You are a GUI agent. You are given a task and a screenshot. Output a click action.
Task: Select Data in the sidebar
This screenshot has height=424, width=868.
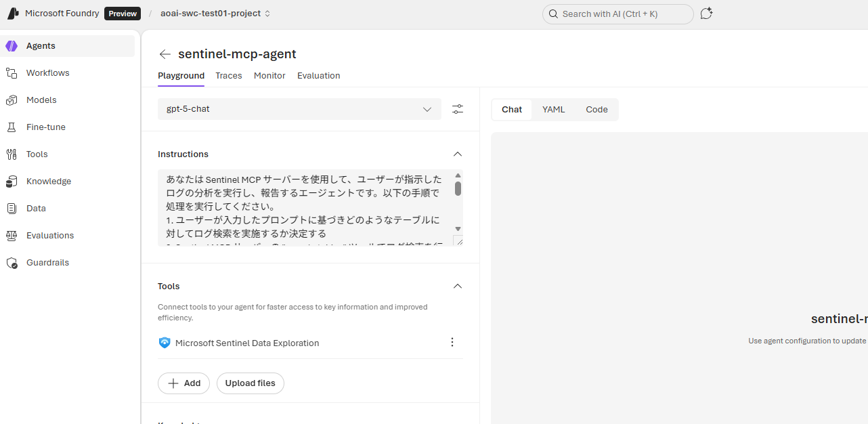click(37, 208)
